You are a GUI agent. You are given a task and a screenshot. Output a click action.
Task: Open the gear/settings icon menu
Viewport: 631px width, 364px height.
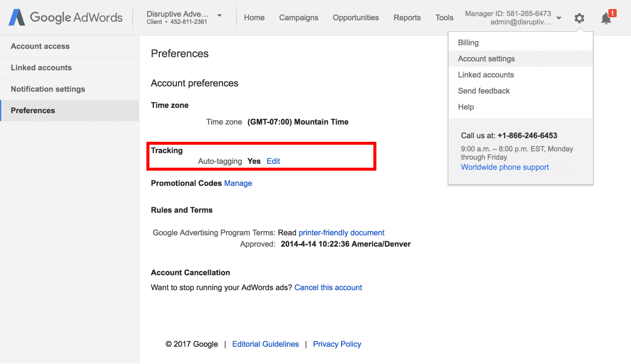click(x=579, y=17)
